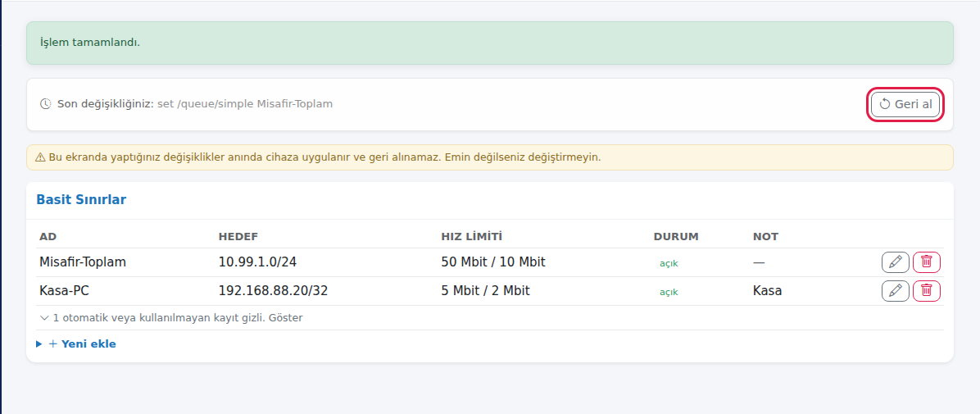Click the 50 Mbit / 10 Mbit limit
The image size is (980, 414).
click(x=493, y=262)
